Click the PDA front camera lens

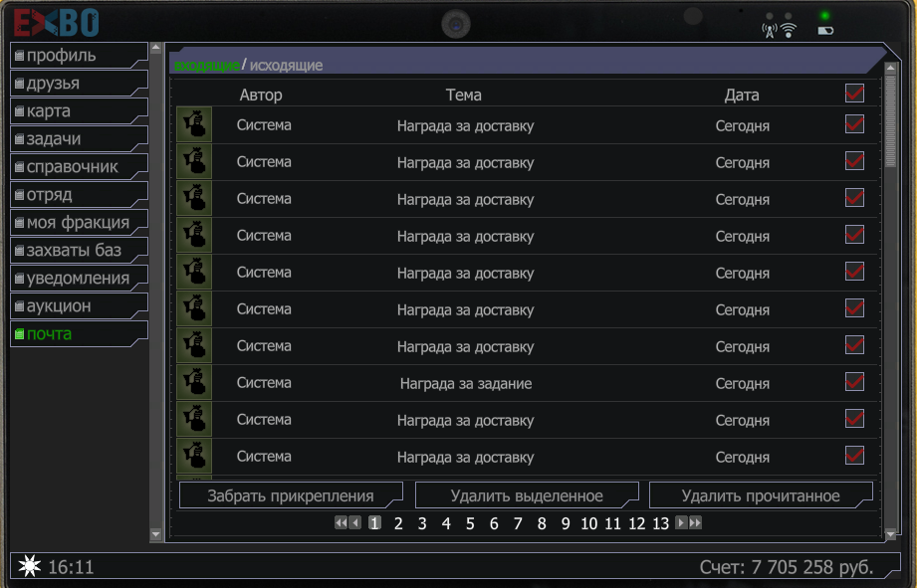pos(456,25)
